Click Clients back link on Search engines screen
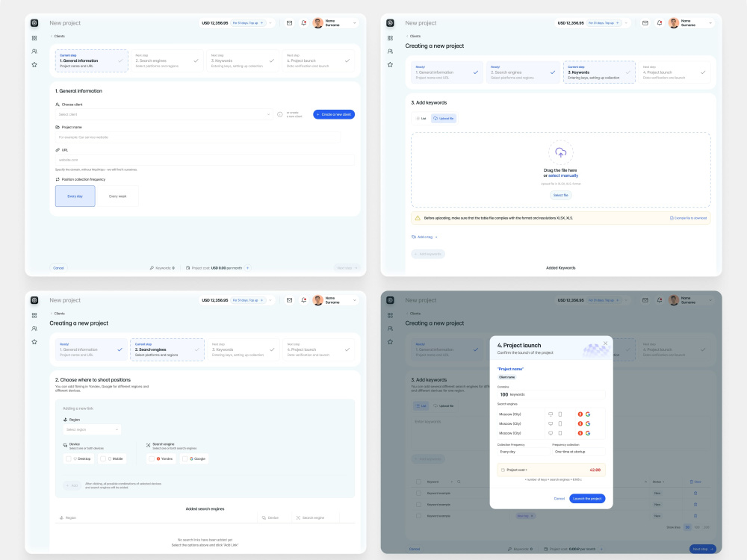Image resolution: width=747 pixels, height=560 pixels. point(58,314)
